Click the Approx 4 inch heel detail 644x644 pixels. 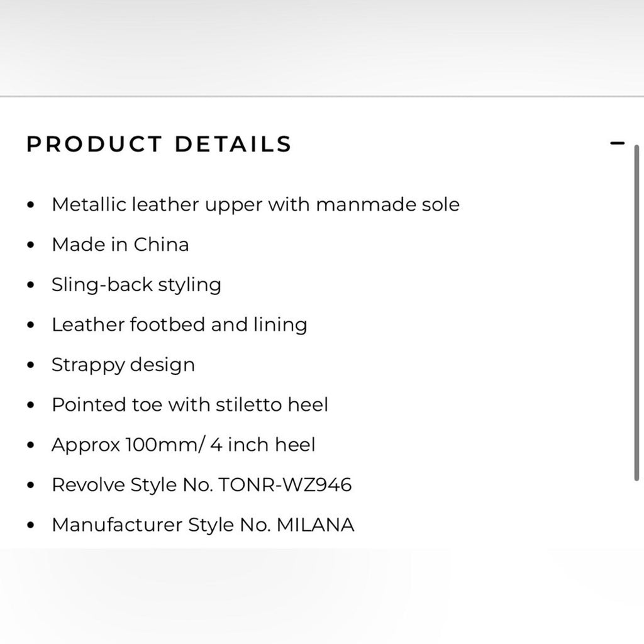pos(185,445)
